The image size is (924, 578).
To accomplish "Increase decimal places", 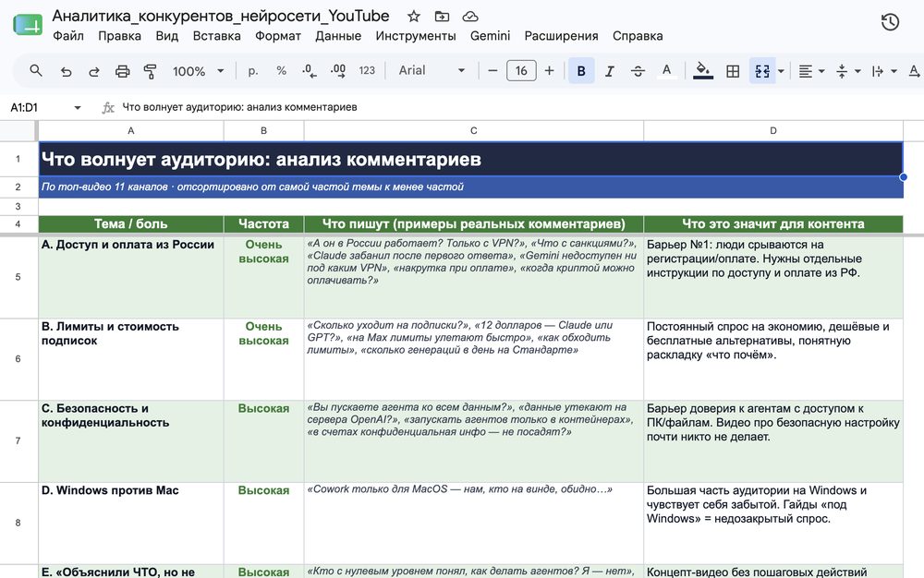I will point(338,71).
